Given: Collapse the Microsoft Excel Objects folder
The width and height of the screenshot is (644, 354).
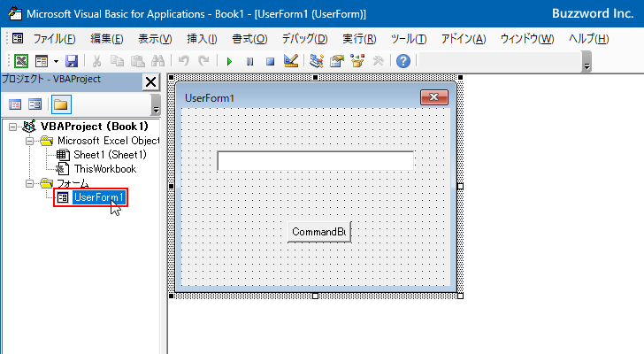Looking at the screenshot, I should pyautogui.click(x=29, y=141).
